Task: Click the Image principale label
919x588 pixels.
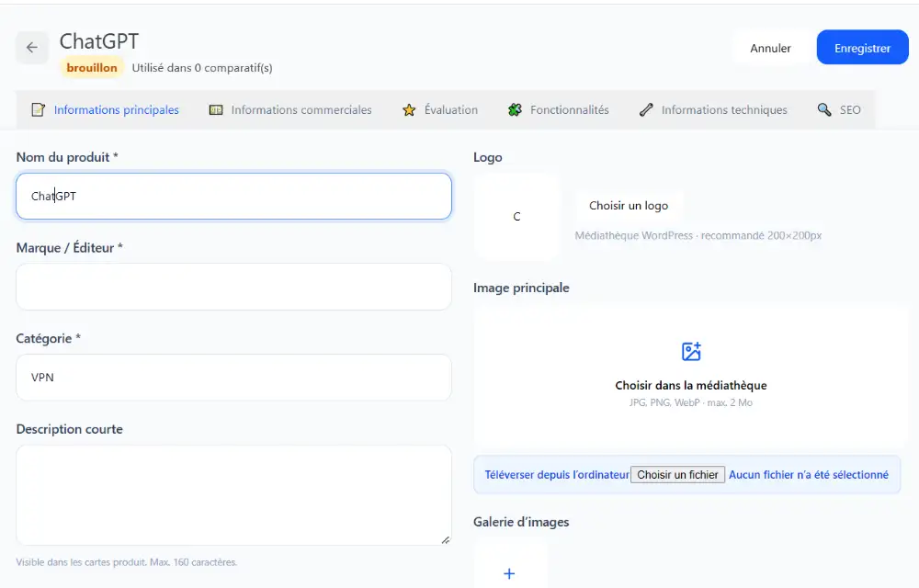Action: 521,288
